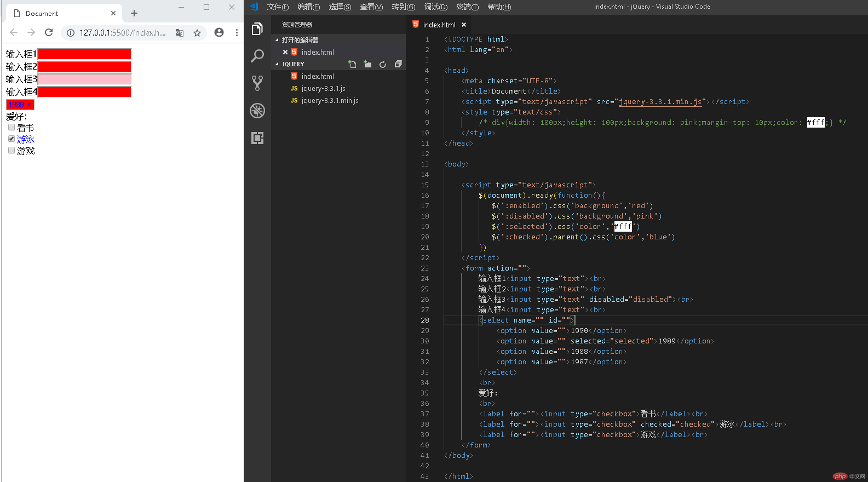Uncheck the 游泳 checkbox
The image size is (868, 482).
[x=12, y=139]
